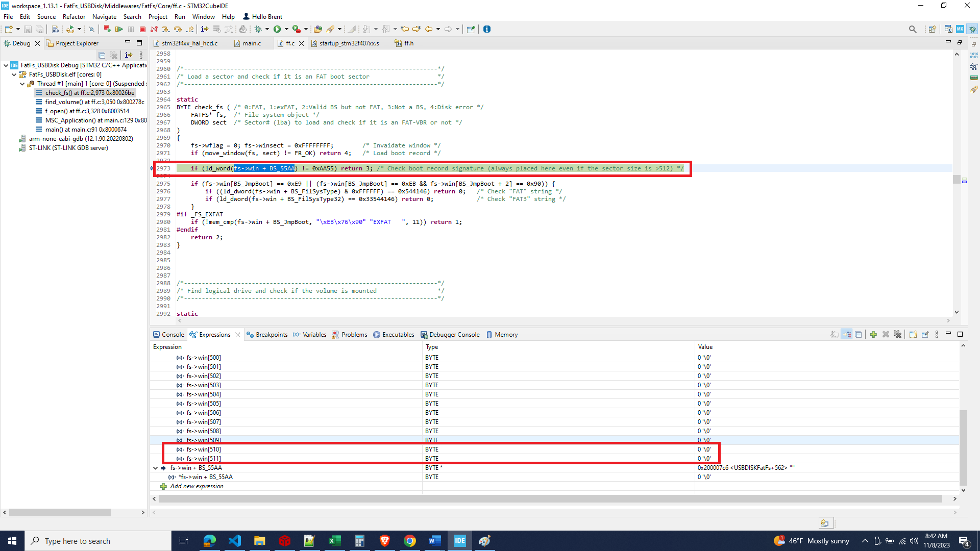The height and width of the screenshot is (551, 980).
Task: Click the Collapse All expressions icon
Action: tap(859, 335)
